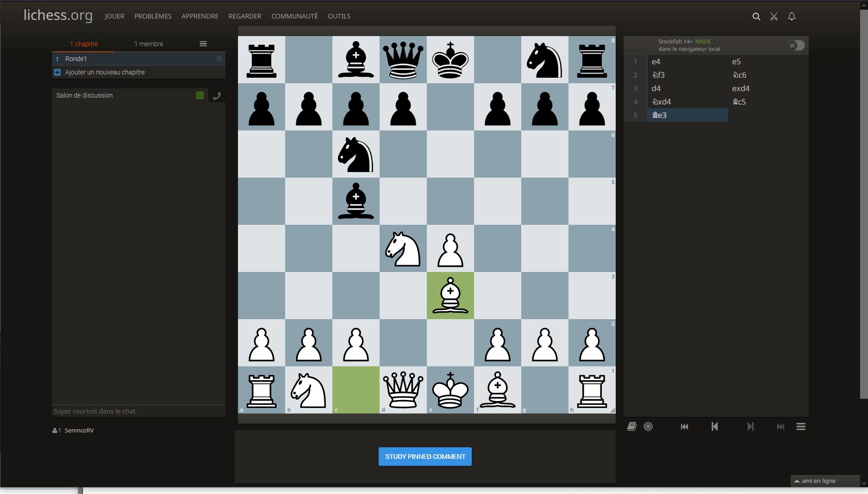Open the opening explorer book icon

[631, 426]
